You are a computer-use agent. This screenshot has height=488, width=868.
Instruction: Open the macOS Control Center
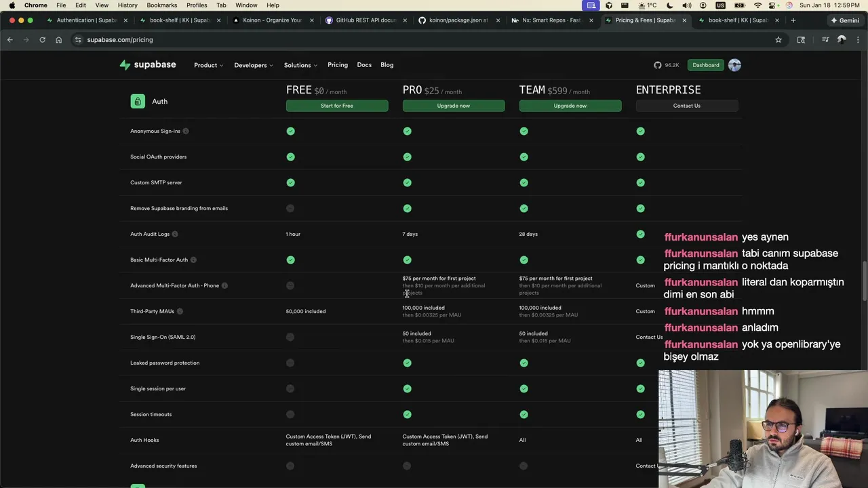[x=773, y=5]
